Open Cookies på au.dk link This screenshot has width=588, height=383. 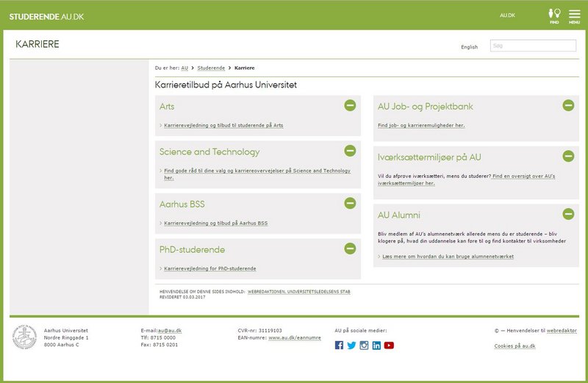tap(514, 346)
